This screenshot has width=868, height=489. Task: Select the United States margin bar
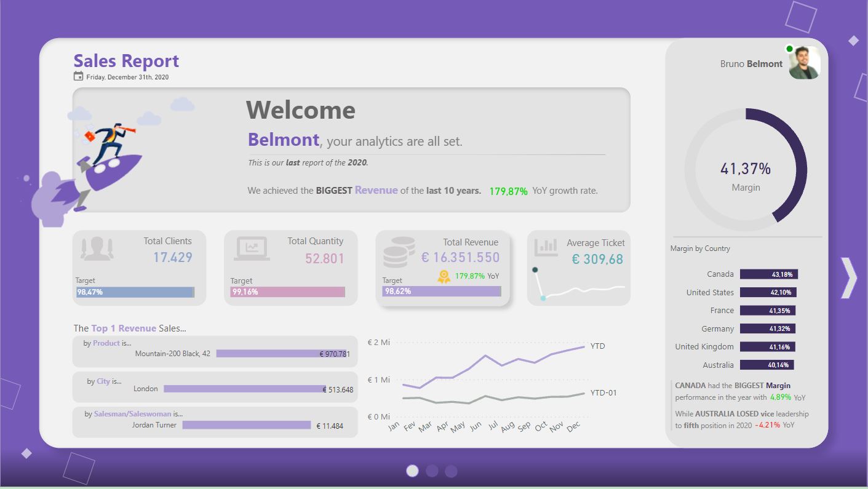pos(768,292)
